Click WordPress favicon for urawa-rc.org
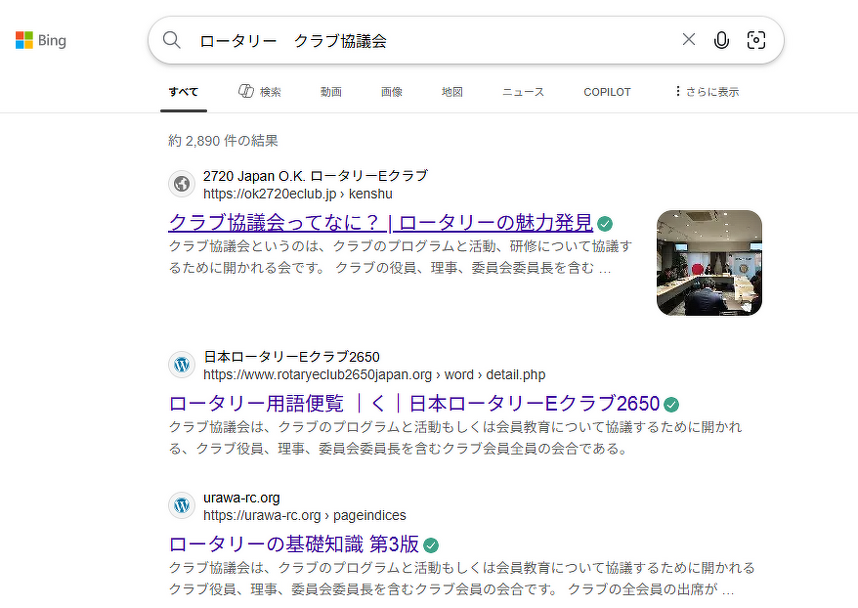 click(x=181, y=506)
